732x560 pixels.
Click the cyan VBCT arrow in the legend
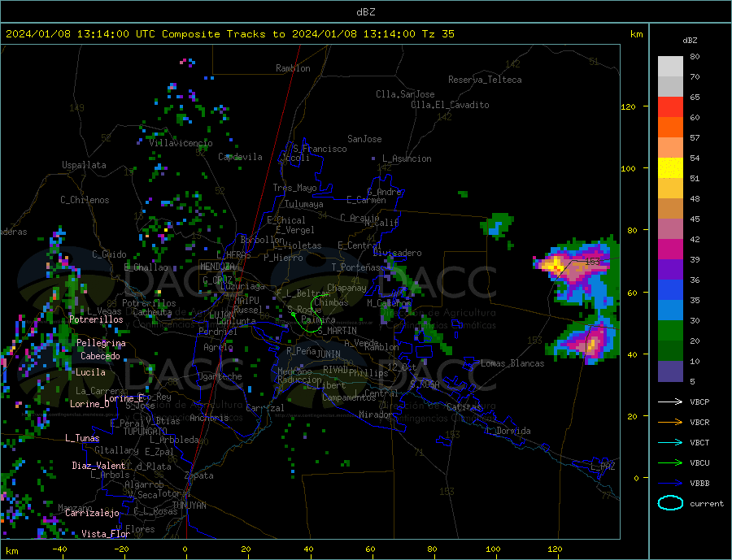click(670, 442)
